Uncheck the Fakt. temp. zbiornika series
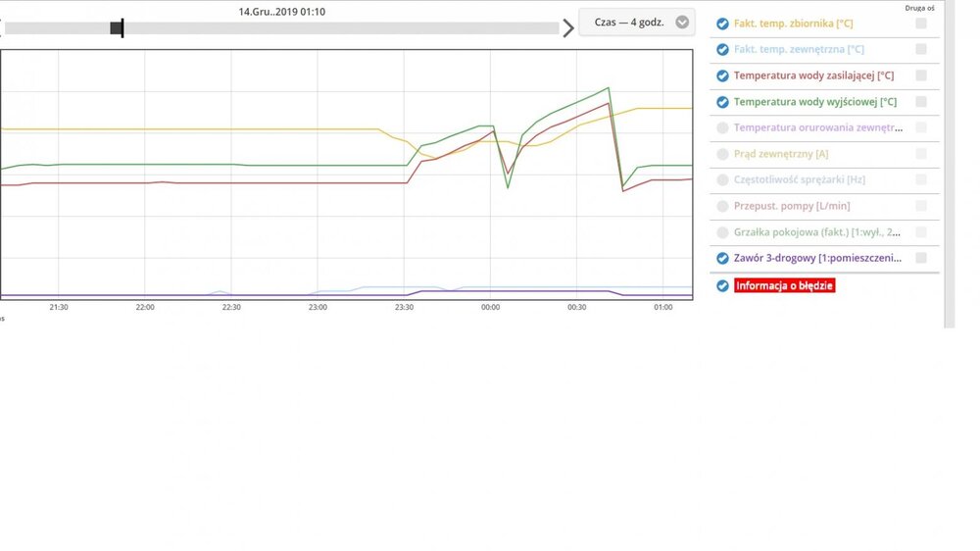 pyautogui.click(x=722, y=24)
